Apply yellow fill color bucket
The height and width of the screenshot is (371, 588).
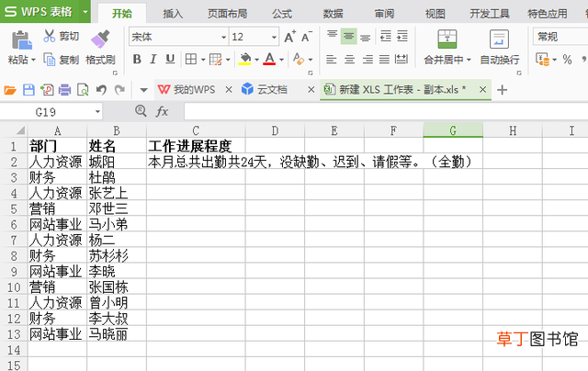(245, 59)
